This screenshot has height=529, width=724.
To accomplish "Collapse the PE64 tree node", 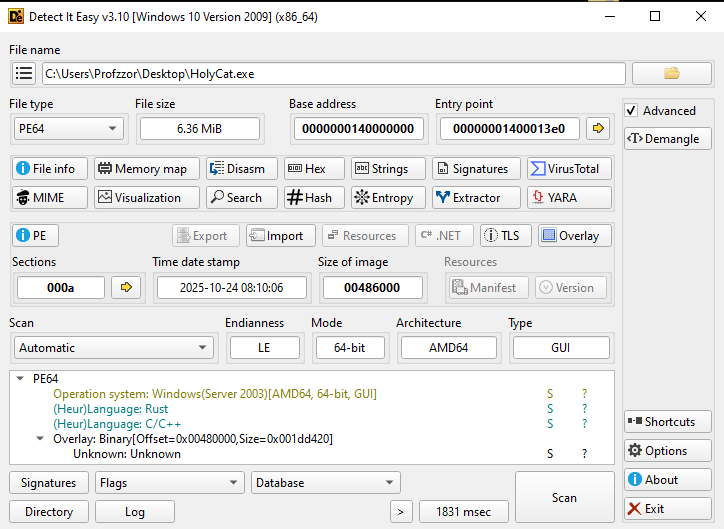I will tap(20, 379).
